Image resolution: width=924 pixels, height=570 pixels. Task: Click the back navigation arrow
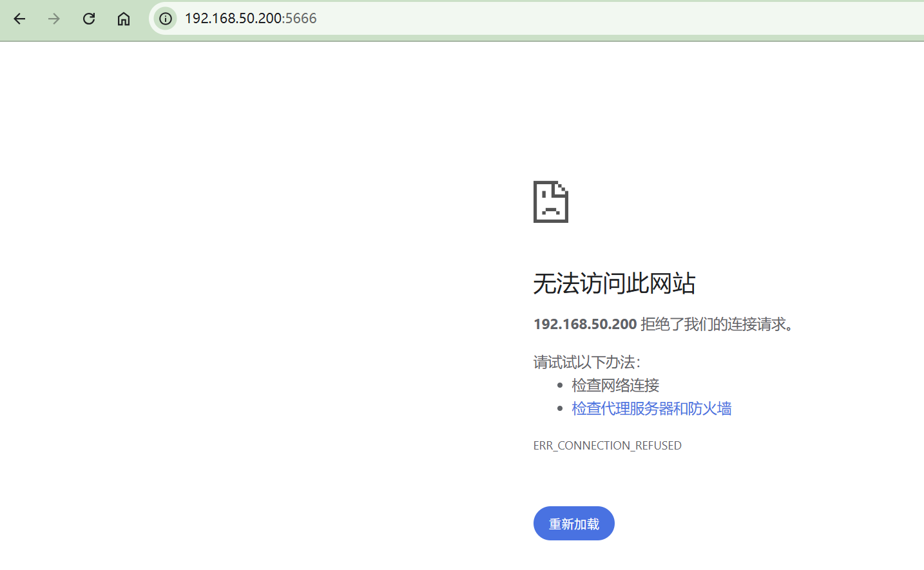pyautogui.click(x=19, y=19)
